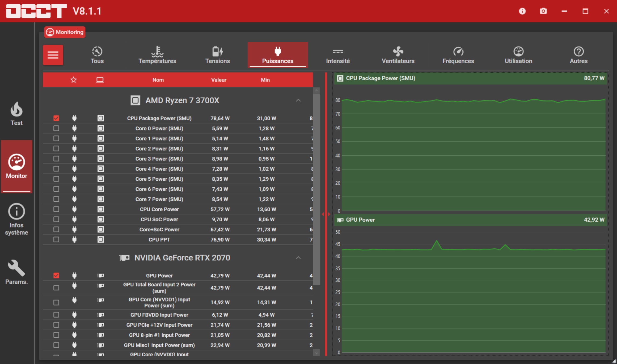The width and height of the screenshot is (617, 364).
Task: Click the red panel splitter arrows
Action: [x=326, y=214]
